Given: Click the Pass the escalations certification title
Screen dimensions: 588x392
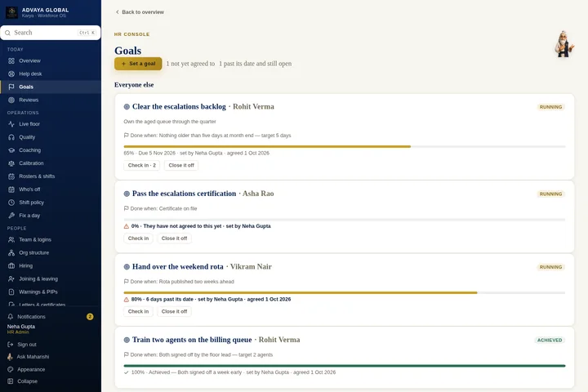Looking at the screenshot, I should pyautogui.click(x=184, y=194).
